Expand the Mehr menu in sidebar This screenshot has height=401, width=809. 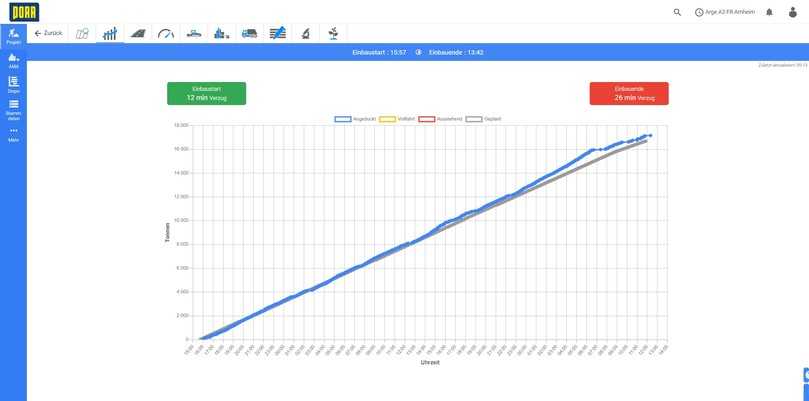(x=13, y=134)
